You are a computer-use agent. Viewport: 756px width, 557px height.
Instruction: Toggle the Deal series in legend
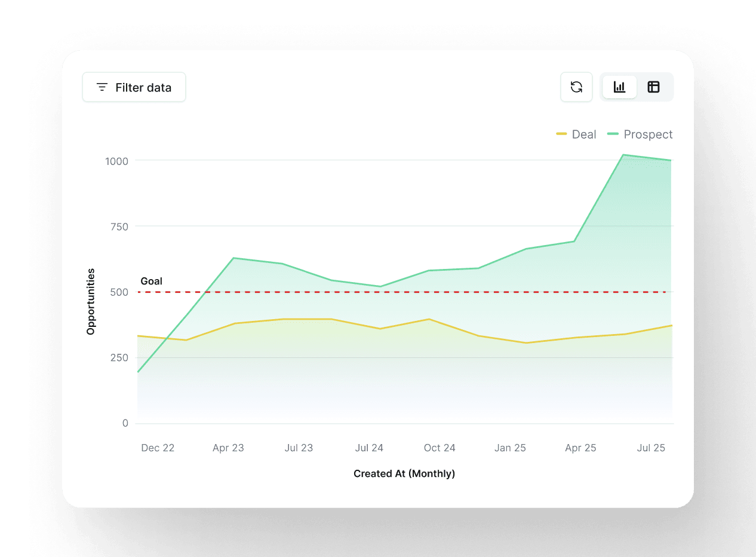point(583,134)
